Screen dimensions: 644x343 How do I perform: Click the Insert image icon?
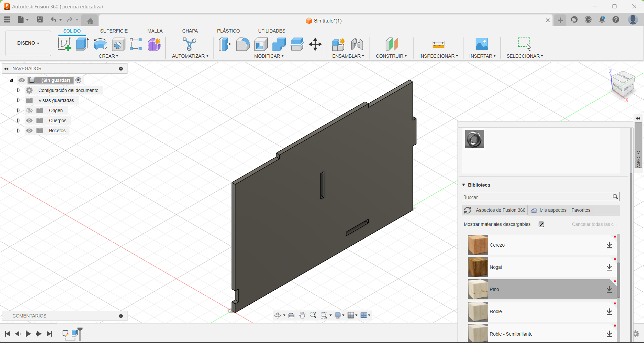click(x=482, y=44)
